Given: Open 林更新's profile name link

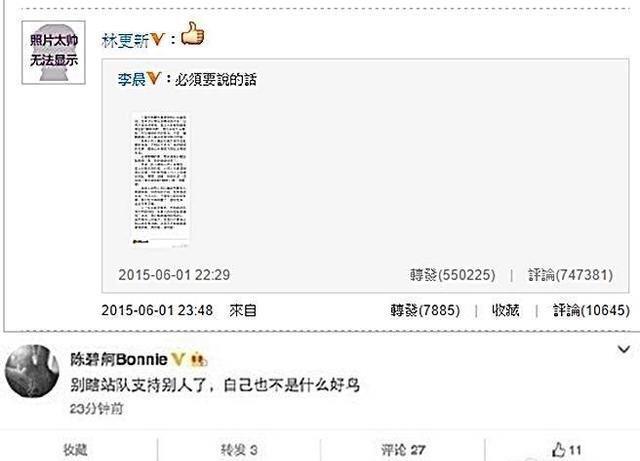Looking at the screenshot, I should pyautogui.click(x=125, y=40).
